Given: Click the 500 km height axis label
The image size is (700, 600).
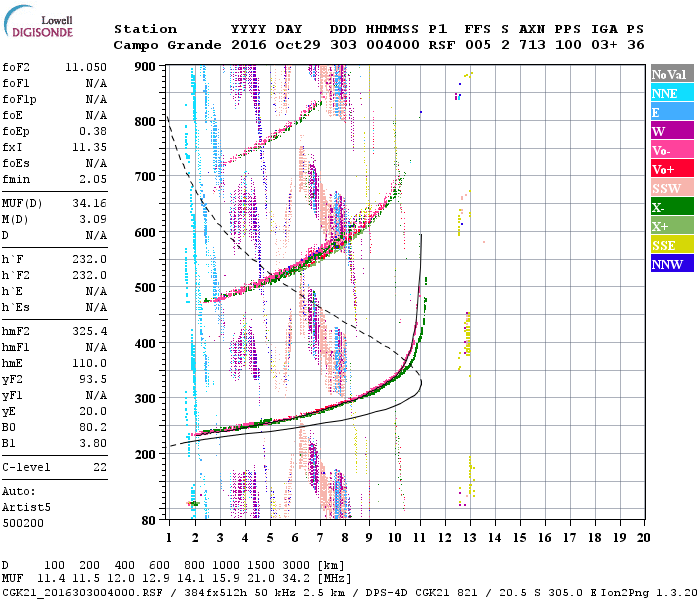Looking at the screenshot, I should pos(145,288).
